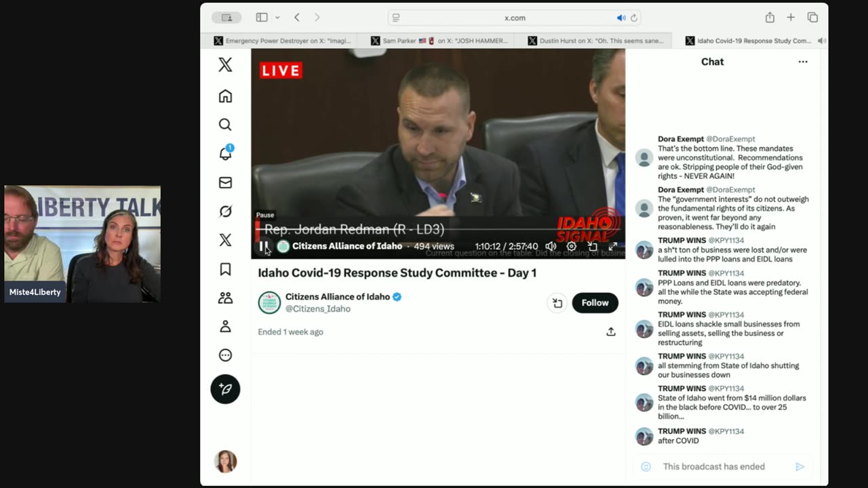Open Grok icon in sidebar
This screenshot has width=868, height=488.
225,211
